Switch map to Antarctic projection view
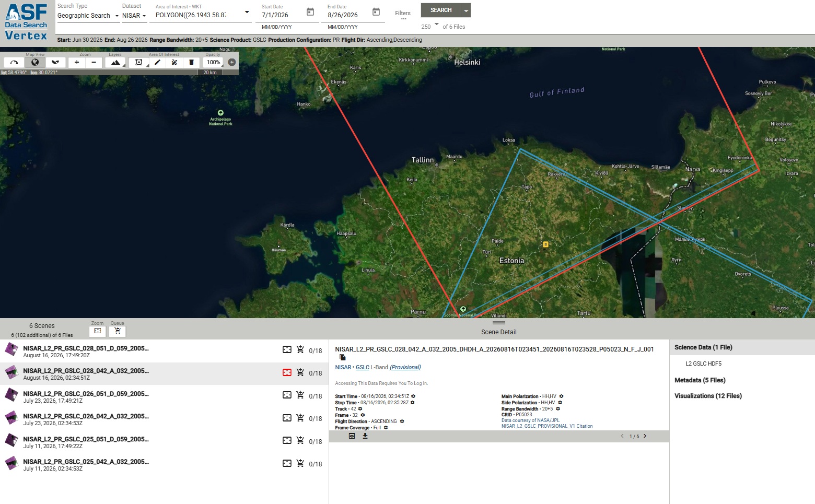The image size is (815, 504). click(55, 62)
